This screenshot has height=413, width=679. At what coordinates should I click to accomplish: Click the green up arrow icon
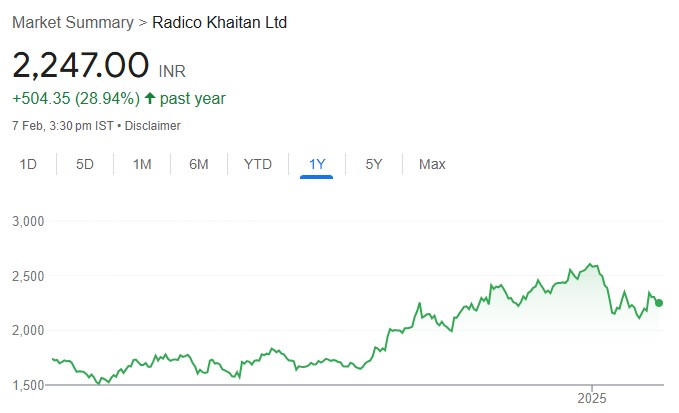tap(150, 98)
